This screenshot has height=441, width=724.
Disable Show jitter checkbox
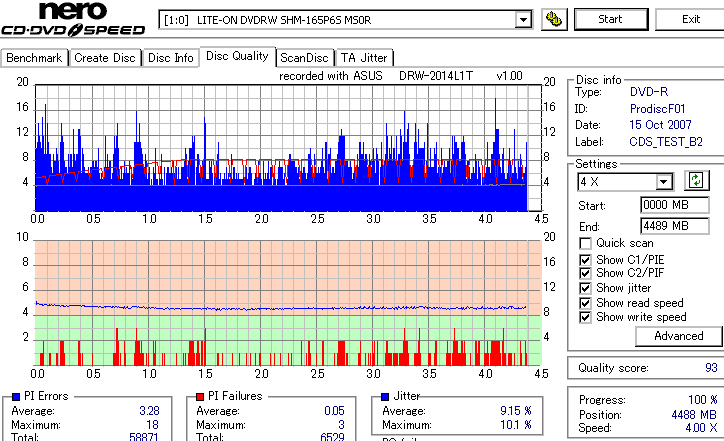click(585, 288)
